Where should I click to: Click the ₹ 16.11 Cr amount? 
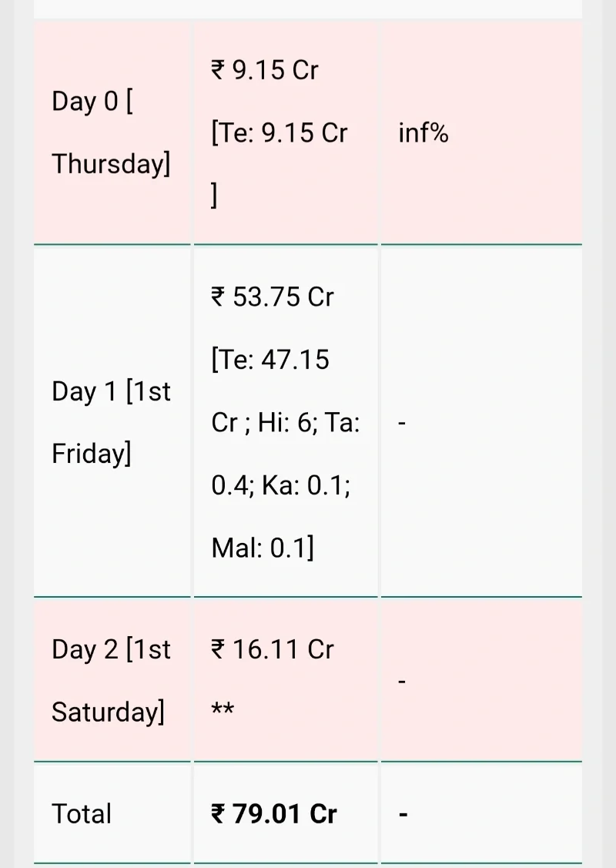tap(273, 649)
